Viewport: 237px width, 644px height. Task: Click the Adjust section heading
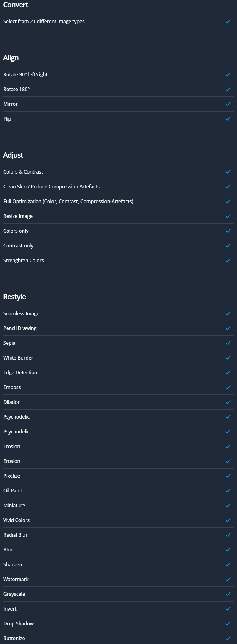click(x=13, y=155)
